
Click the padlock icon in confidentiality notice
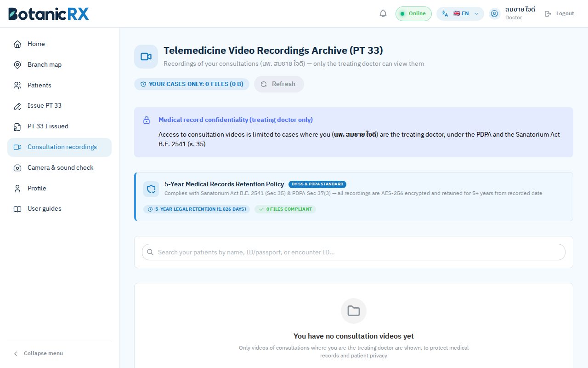147,120
